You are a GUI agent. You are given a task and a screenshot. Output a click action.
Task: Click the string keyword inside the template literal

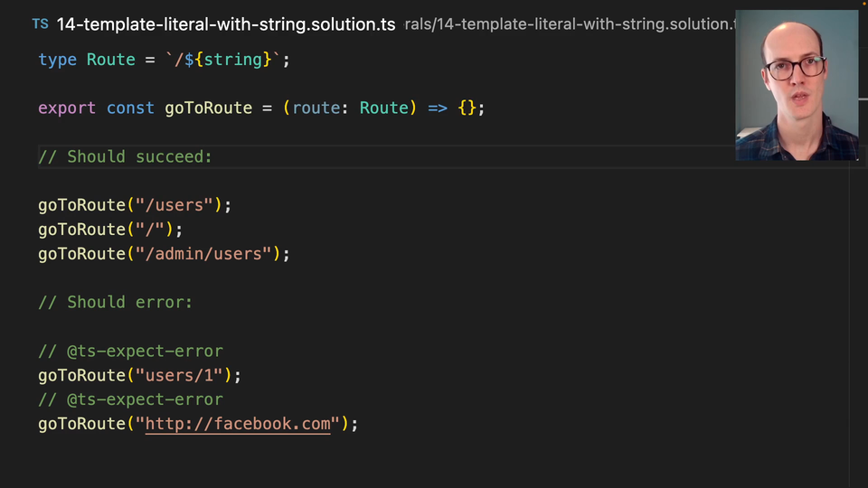(229, 60)
